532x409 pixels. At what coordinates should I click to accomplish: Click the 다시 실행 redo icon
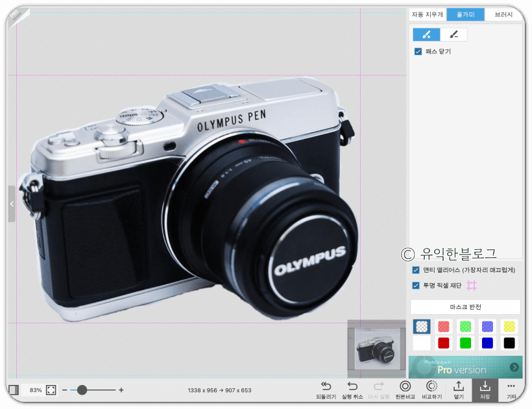point(379,390)
